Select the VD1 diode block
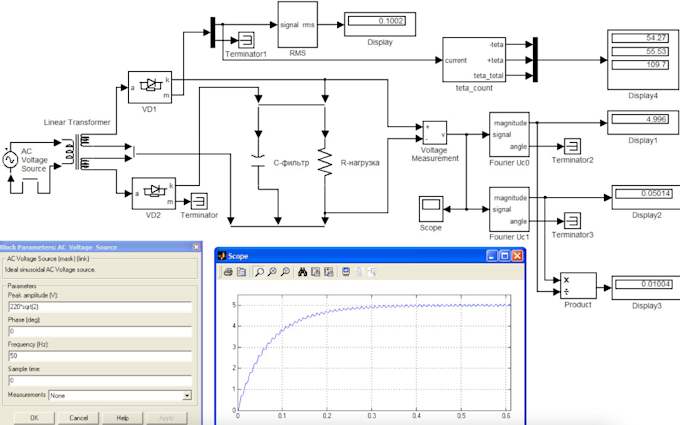The image size is (680, 425). 150,87
